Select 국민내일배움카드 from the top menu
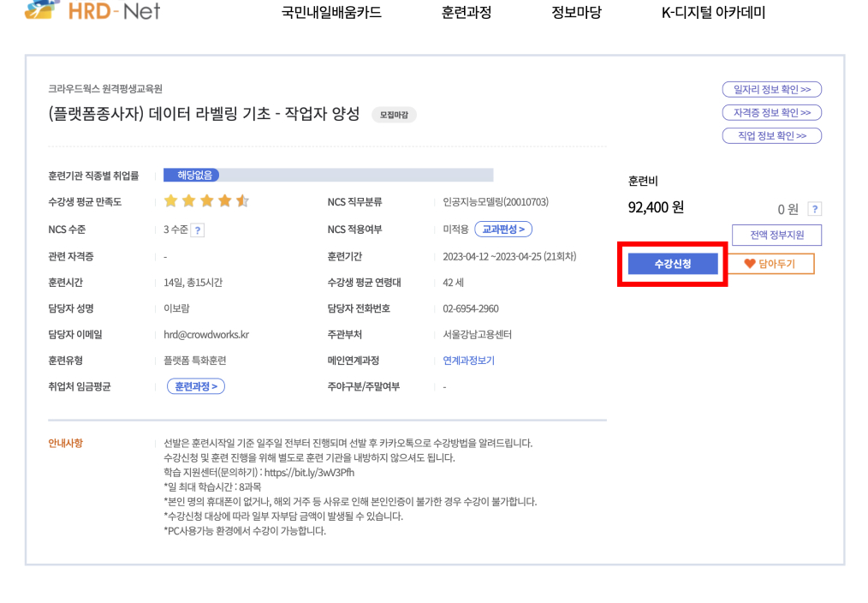This screenshot has width=868, height=603. pos(332,12)
